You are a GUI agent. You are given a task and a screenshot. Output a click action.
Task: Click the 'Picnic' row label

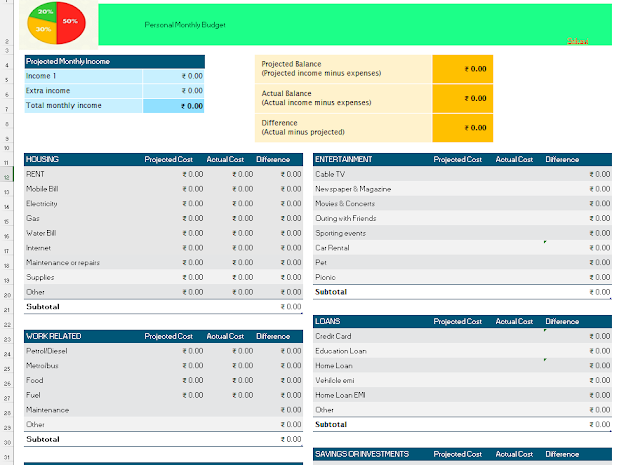(x=325, y=277)
